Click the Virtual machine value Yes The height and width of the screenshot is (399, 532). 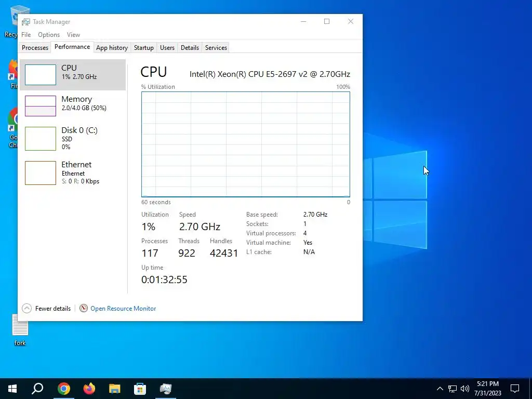308,243
